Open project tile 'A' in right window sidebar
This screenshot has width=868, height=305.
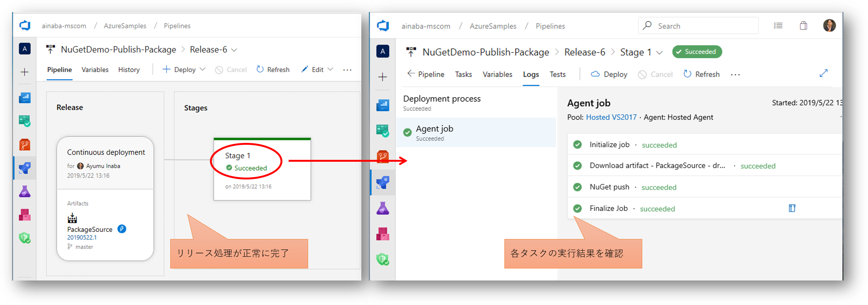(x=383, y=51)
